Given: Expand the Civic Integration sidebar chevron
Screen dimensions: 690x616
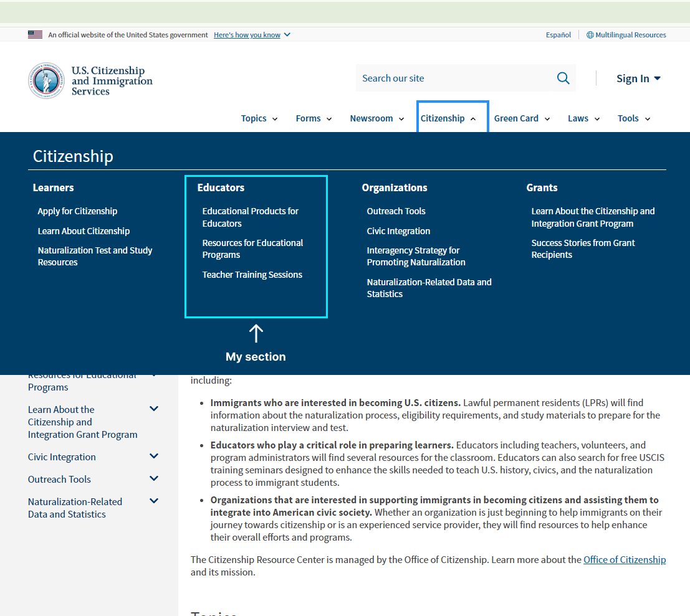Looking at the screenshot, I should (154, 457).
